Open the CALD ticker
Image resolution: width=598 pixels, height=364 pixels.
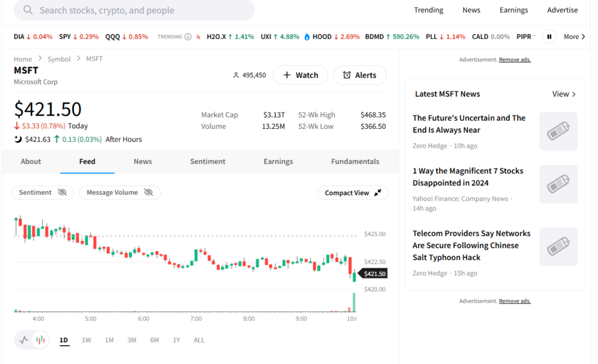[x=491, y=37]
